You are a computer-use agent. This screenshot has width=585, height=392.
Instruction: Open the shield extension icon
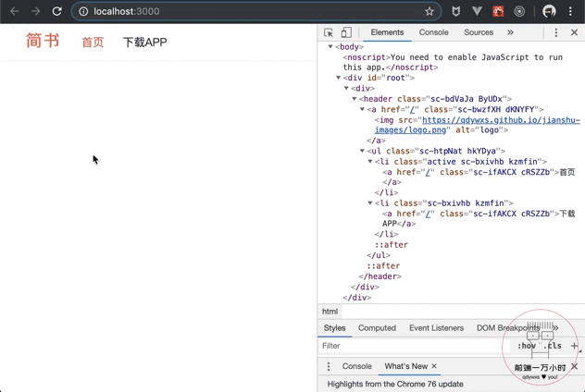(456, 11)
